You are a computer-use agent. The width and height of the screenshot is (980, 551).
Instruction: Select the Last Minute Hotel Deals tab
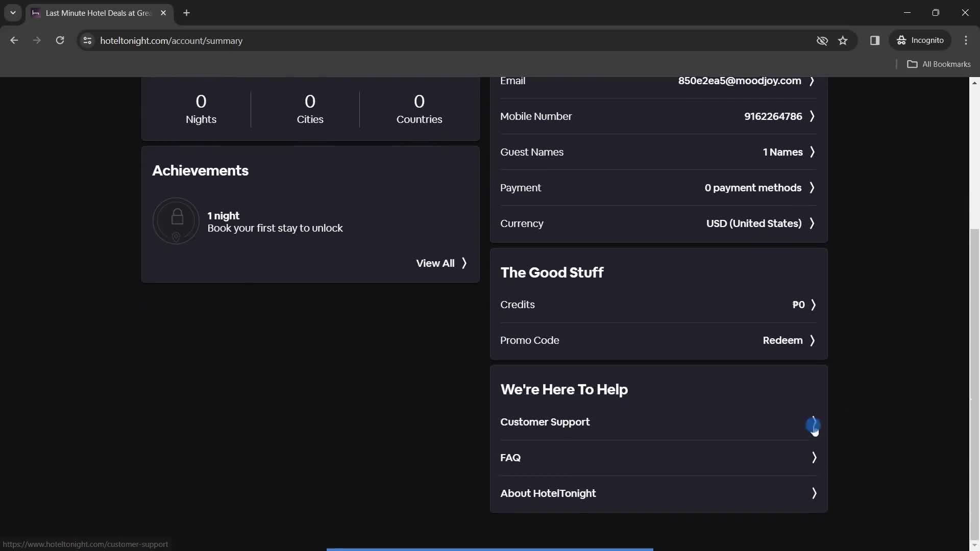pyautogui.click(x=100, y=13)
